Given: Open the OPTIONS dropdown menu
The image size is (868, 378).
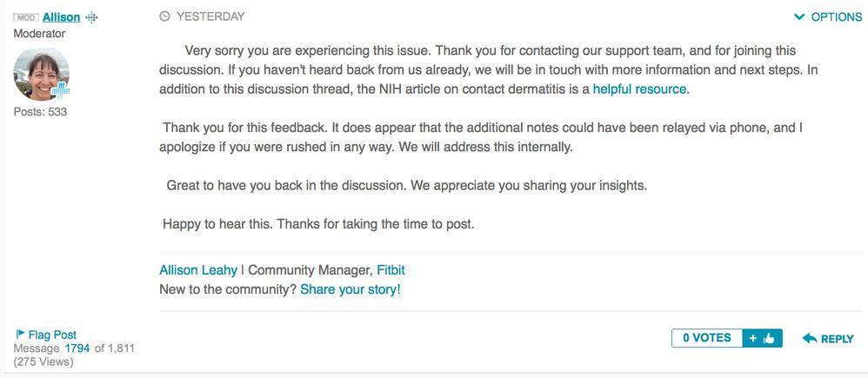Looking at the screenshot, I should click(x=828, y=17).
